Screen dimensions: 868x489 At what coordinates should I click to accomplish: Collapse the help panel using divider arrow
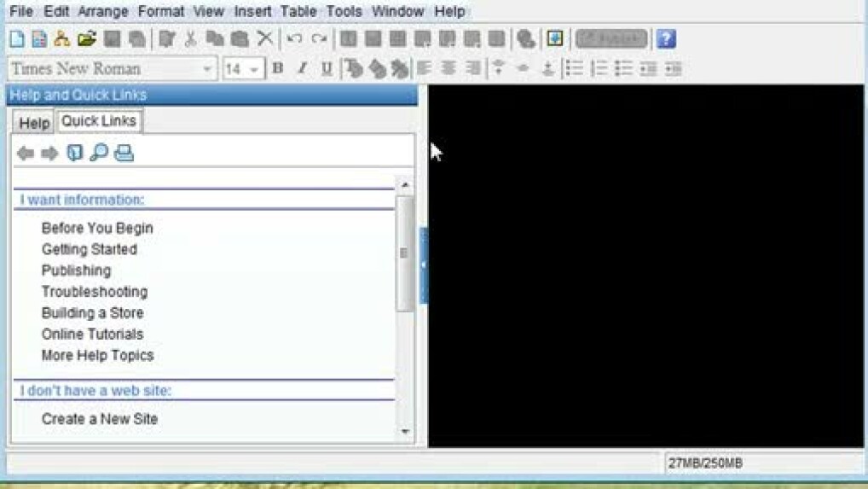(x=423, y=265)
